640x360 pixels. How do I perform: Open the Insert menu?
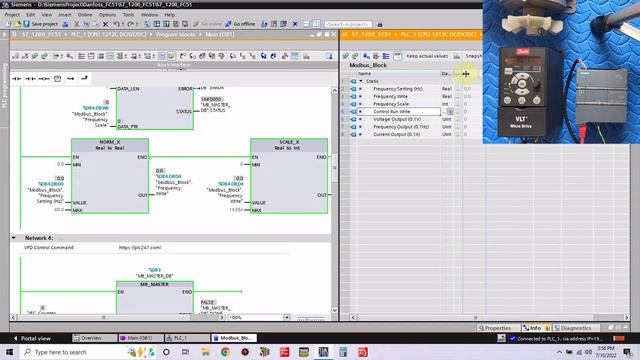(x=64, y=14)
